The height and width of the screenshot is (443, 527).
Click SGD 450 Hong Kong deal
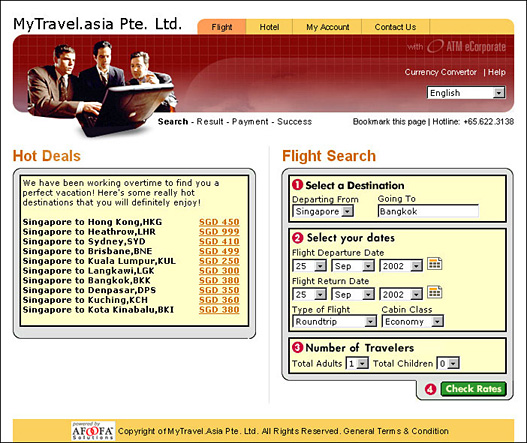click(219, 222)
